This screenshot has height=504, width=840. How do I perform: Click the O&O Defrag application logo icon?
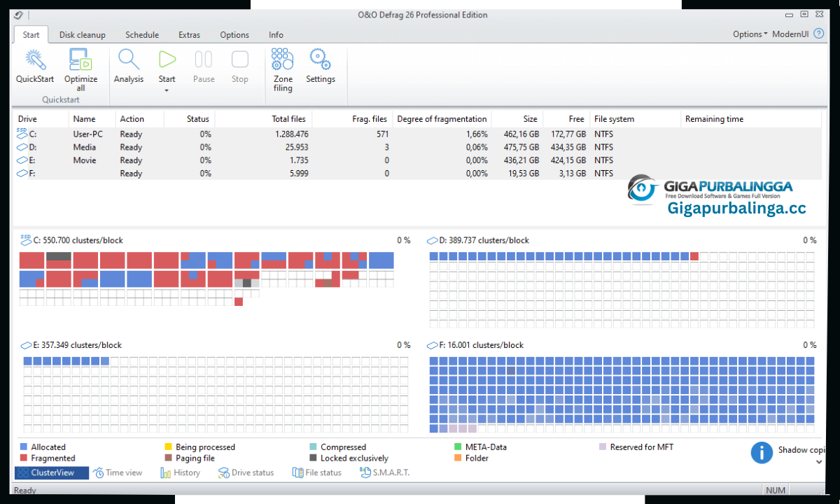click(17, 15)
